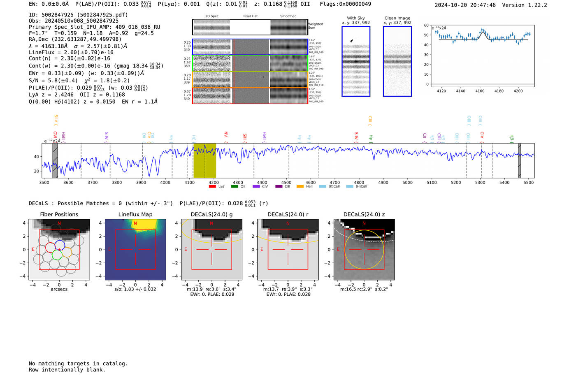The height and width of the screenshot is (392, 576).
Task: Click the green OII legend swatch
Action: tap(234, 186)
